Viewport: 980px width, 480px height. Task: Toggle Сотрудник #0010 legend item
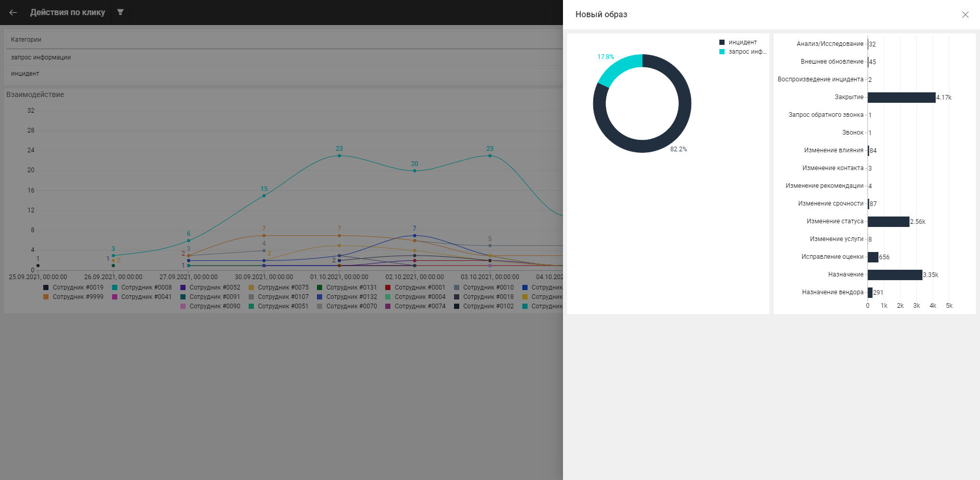tap(484, 287)
